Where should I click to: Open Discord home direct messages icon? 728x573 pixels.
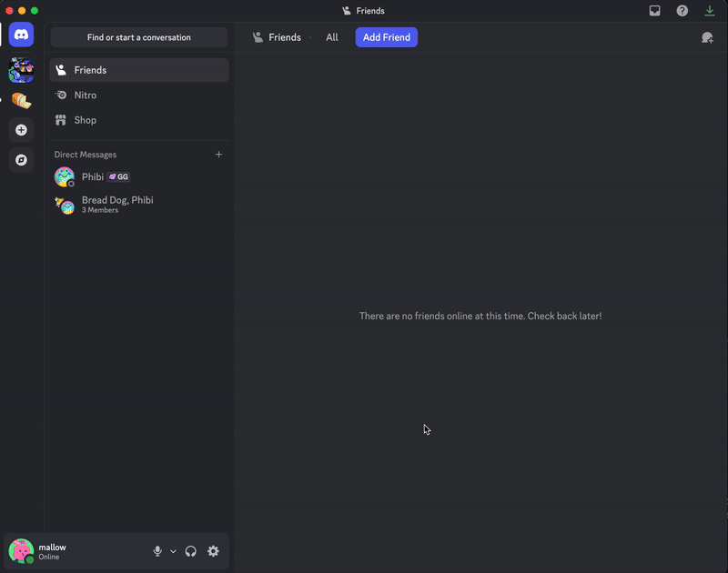pyautogui.click(x=21, y=35)
